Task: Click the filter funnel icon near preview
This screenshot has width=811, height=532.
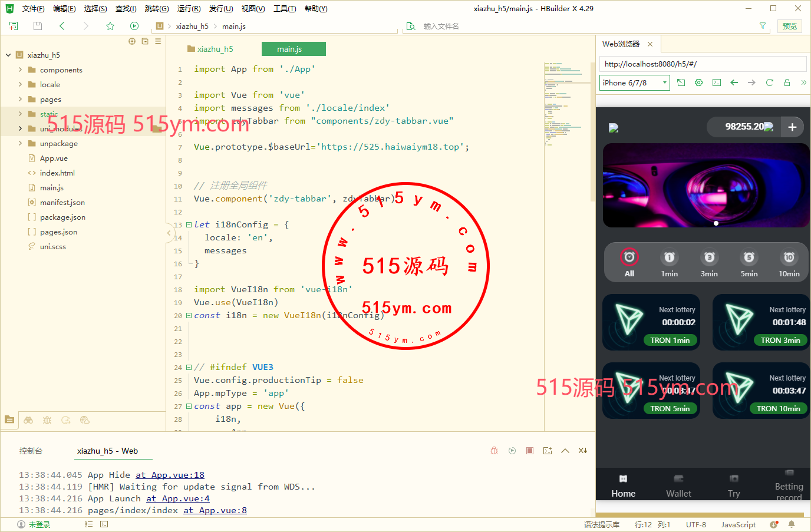Action: pyautogui.click(x=763, y=26)
